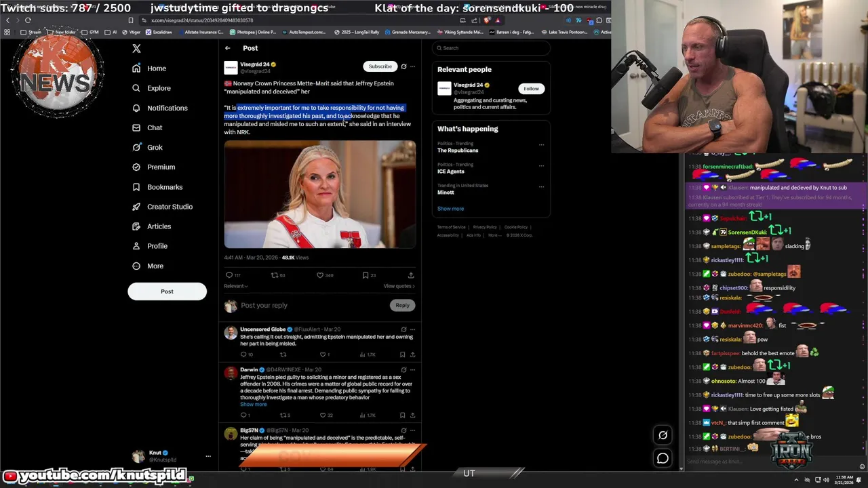868x488 pixels.
Task: Open more options on BigS7N reply
Action: tap(412, 430)
